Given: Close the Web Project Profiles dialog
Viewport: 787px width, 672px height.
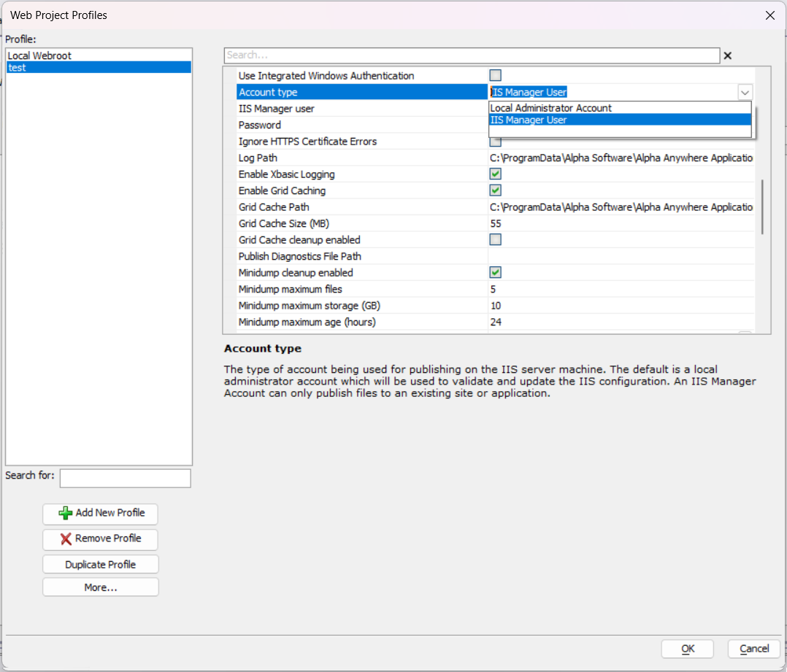Looking at the screenshot, I should pos(770,15).
